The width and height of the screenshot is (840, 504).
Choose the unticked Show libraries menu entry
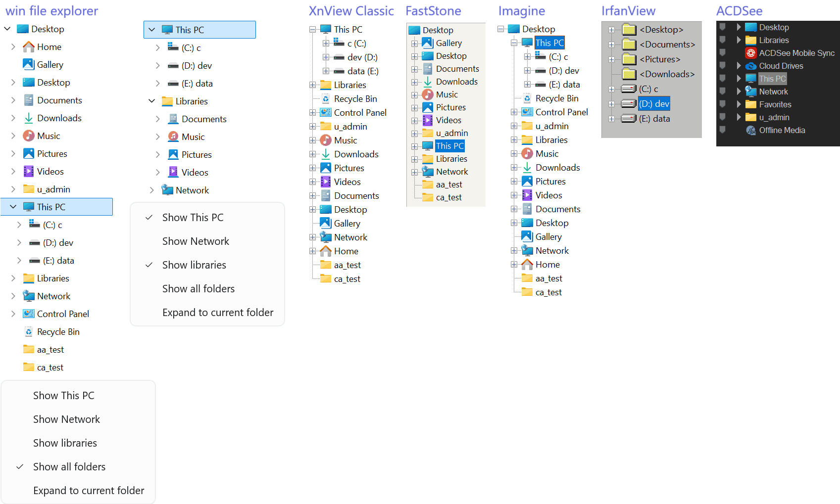[78, 443]
